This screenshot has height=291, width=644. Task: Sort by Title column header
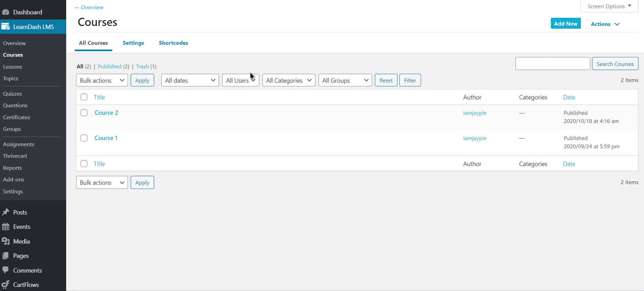coord(99,97)
